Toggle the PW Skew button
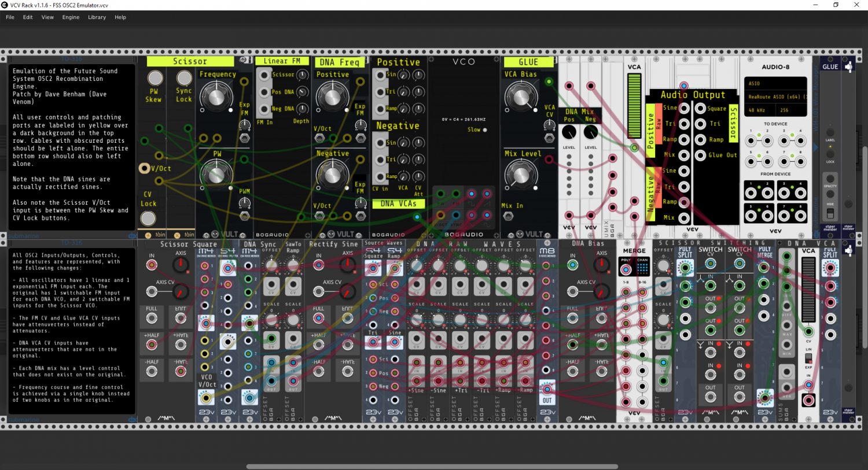The image size is (868, 470). point(155,77)
